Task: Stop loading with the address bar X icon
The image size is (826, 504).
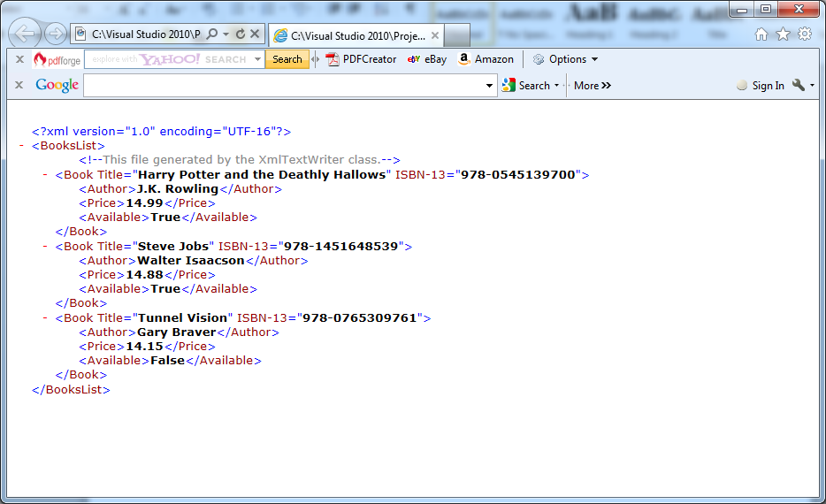Action: pos(255,34)
